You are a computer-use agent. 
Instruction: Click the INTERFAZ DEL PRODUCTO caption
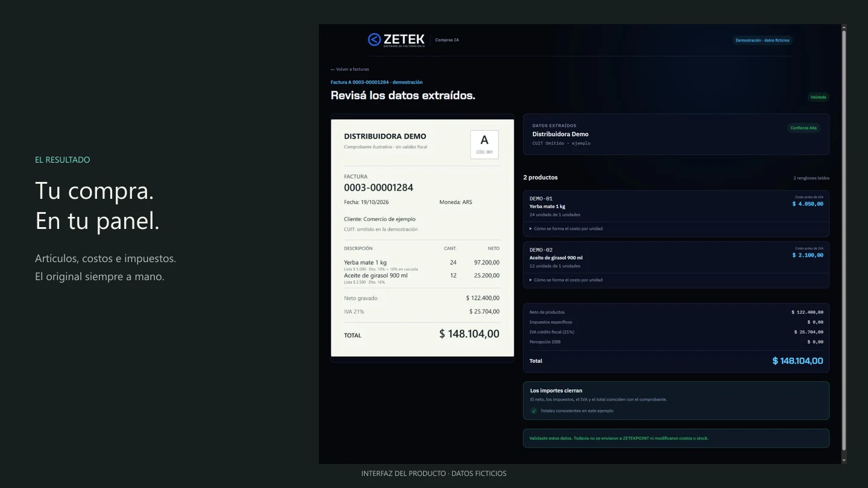point(434,474)
